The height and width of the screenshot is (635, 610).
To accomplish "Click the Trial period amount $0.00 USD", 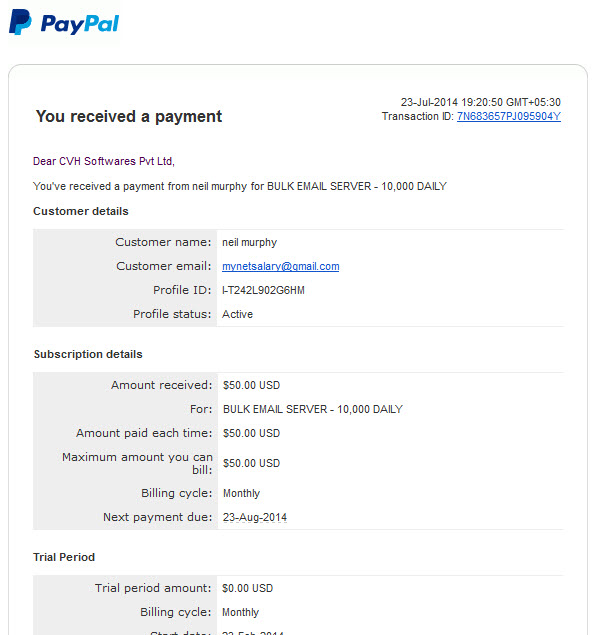I will [x=247, y=588].
